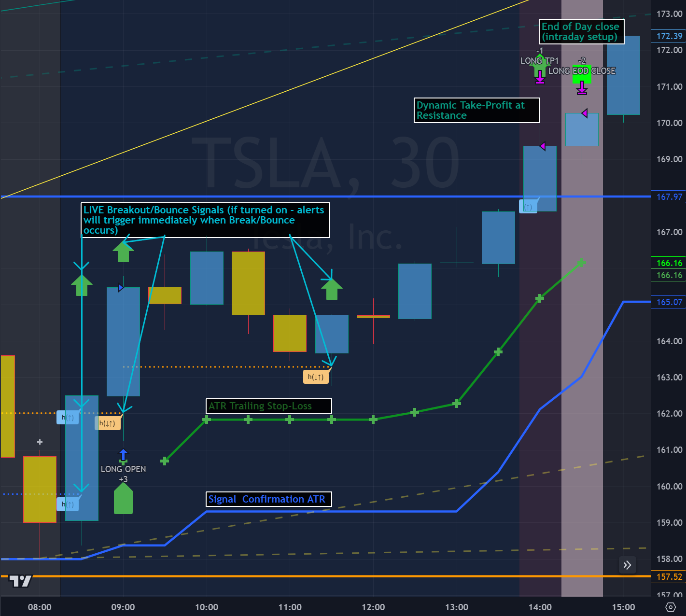Open chart settings gear on time axis
This screenshot has height=616, width=686.
671,607
